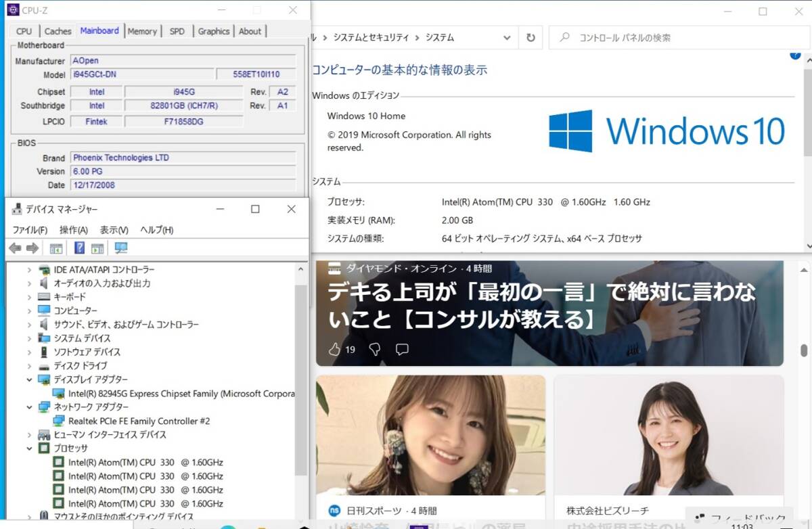Click the デバイス マネージャー title bar icon

click(17, 210)
